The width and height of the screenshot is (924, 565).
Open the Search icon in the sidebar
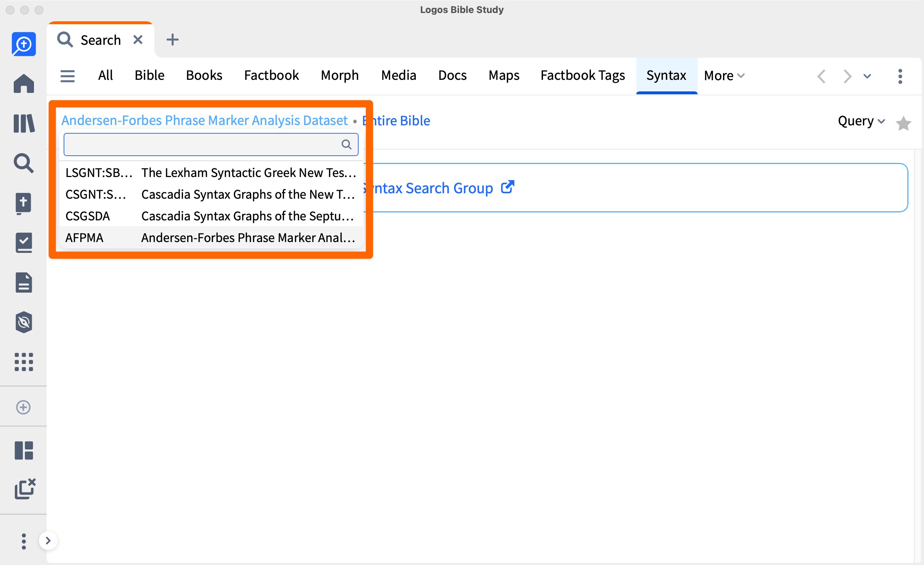(x=23, y=163)
